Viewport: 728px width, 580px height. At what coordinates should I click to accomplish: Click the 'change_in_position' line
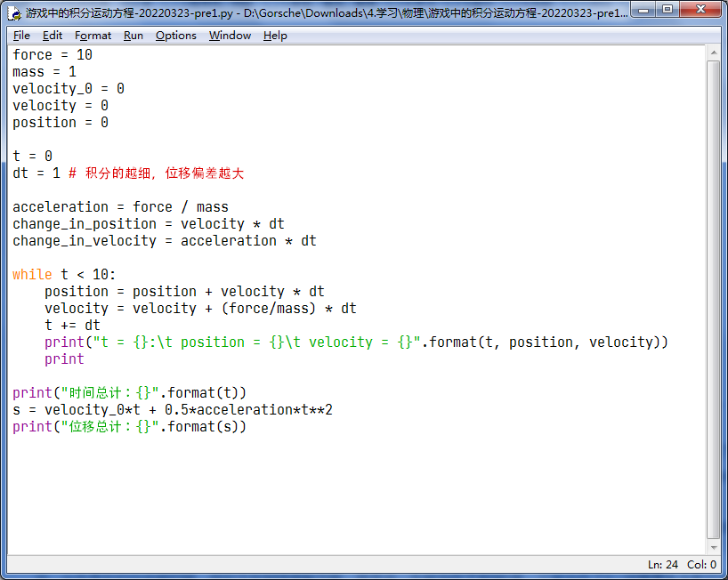point(148,224)
